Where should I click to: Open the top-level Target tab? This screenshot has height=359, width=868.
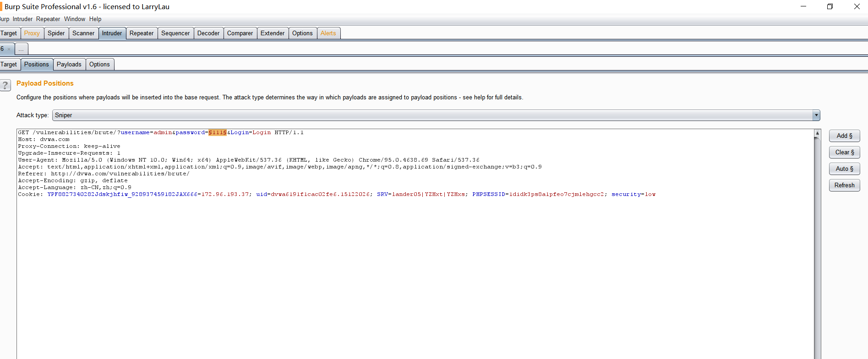[x=9, y=33]
